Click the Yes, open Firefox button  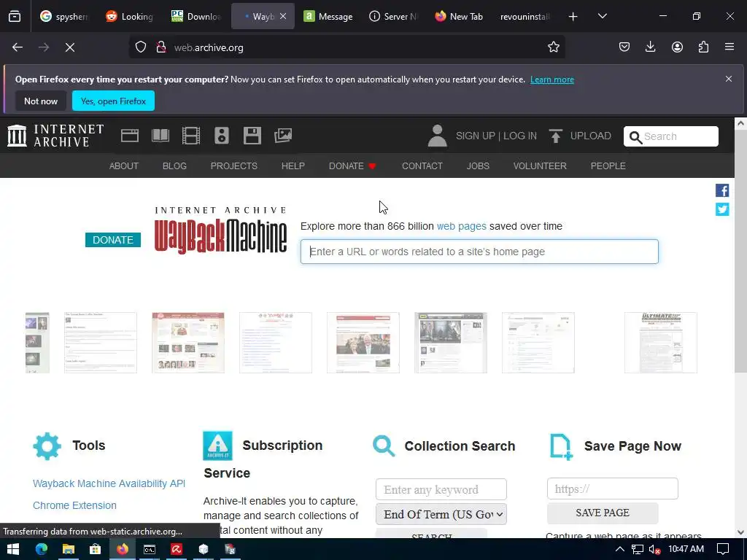coord(113,101)
